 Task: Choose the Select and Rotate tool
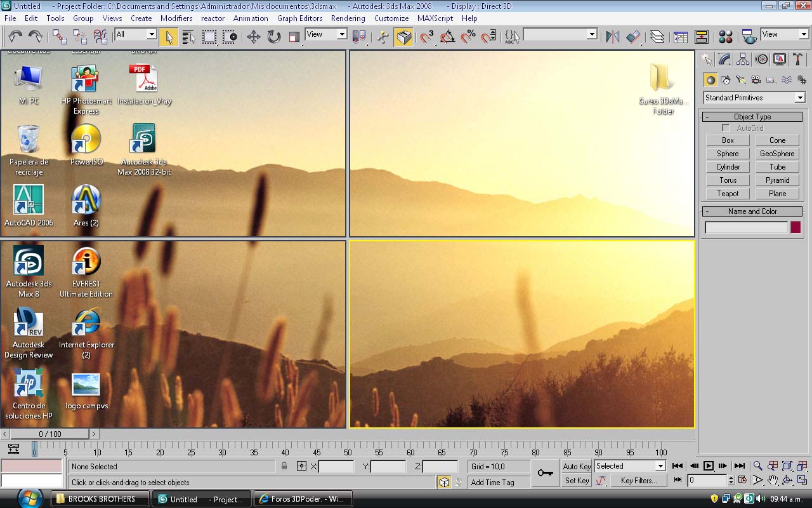[273, 37]
